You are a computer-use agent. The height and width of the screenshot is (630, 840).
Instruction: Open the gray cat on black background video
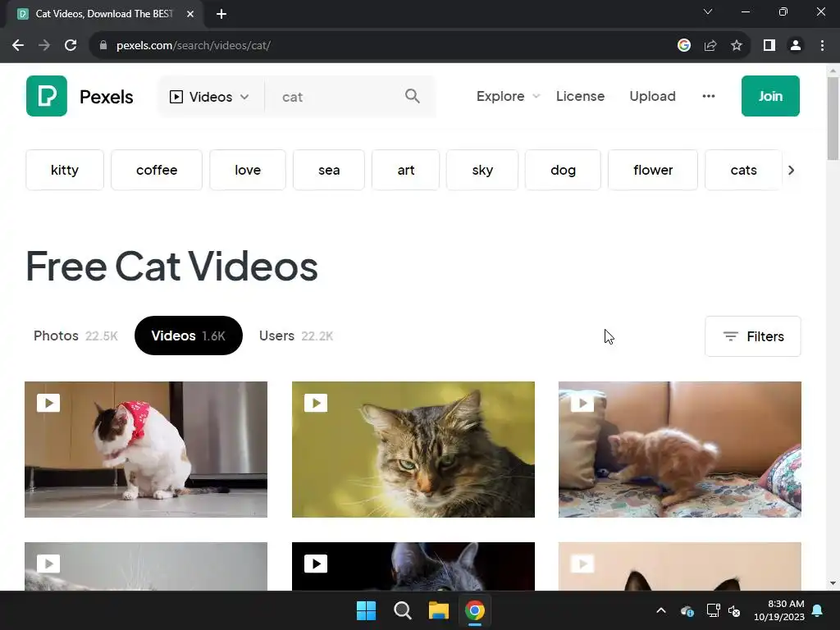(x=413, y=566)
